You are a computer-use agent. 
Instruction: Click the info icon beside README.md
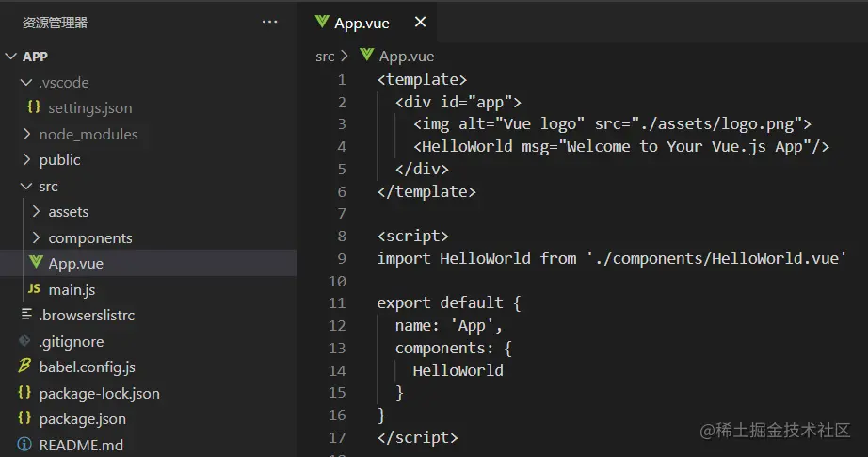[x=24, y=444]
